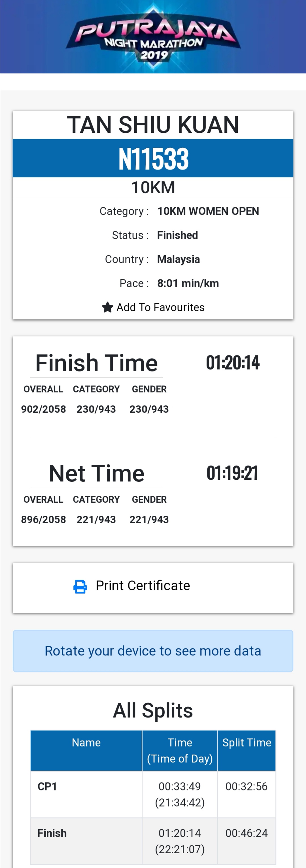Click the 10KM WOMEN OPEN category value
The image size is (306, 868).
point(208,211)
